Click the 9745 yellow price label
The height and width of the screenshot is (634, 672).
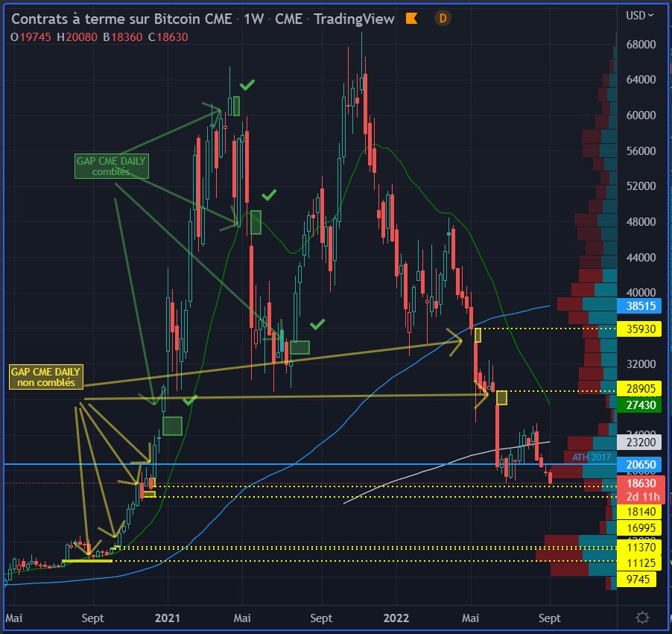tap(636, 579)
